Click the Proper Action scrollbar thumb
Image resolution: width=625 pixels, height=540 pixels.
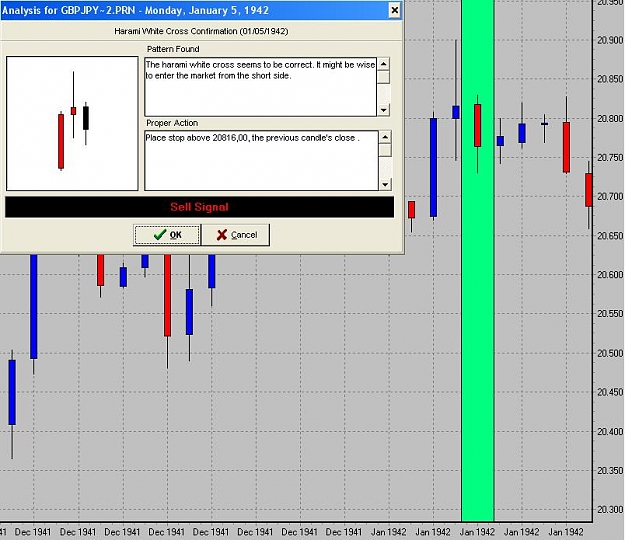click(385, 150)
